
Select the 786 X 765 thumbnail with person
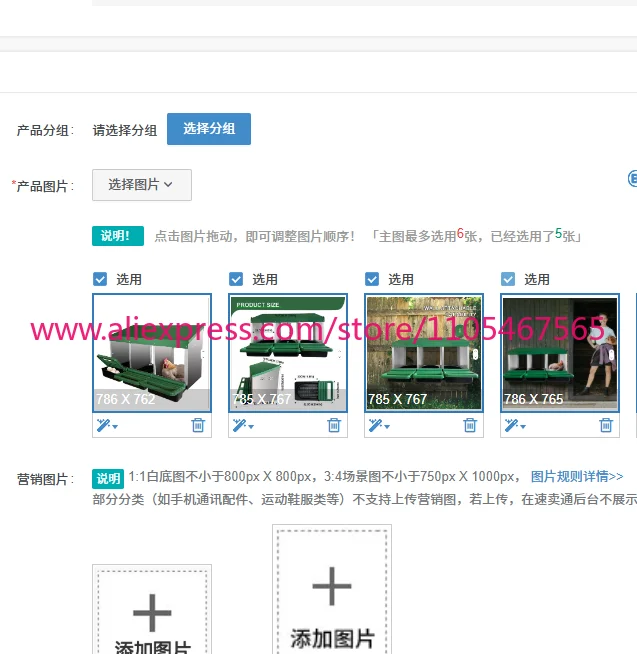pyautogui.click(x=560, y=353)
